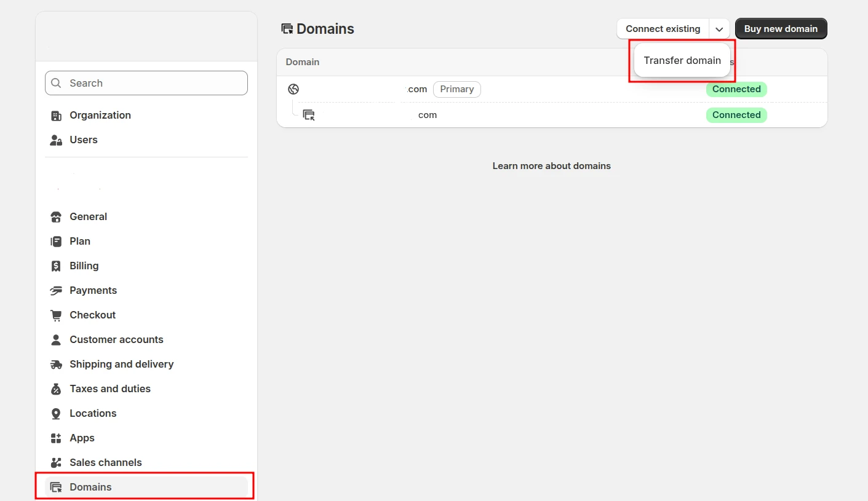Click the Taxes and duties icon
Image resolution: width=868 pixels, height=501 pixels.
coord(56,389)
